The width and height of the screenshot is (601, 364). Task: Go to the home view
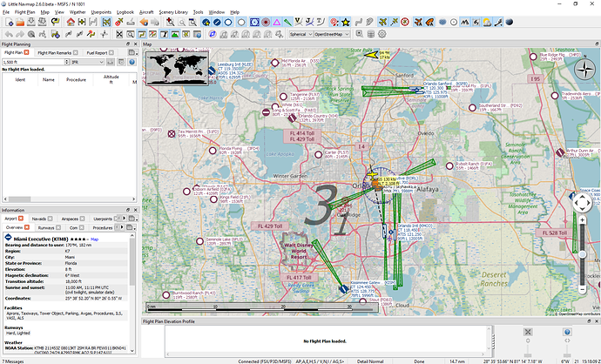(x=71, y=23)
